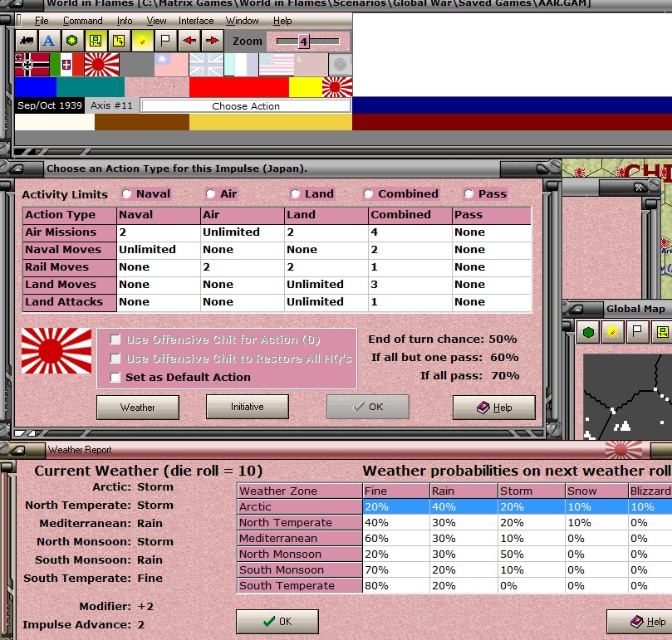Select the Soviet flag in flag row

(311, 65)
